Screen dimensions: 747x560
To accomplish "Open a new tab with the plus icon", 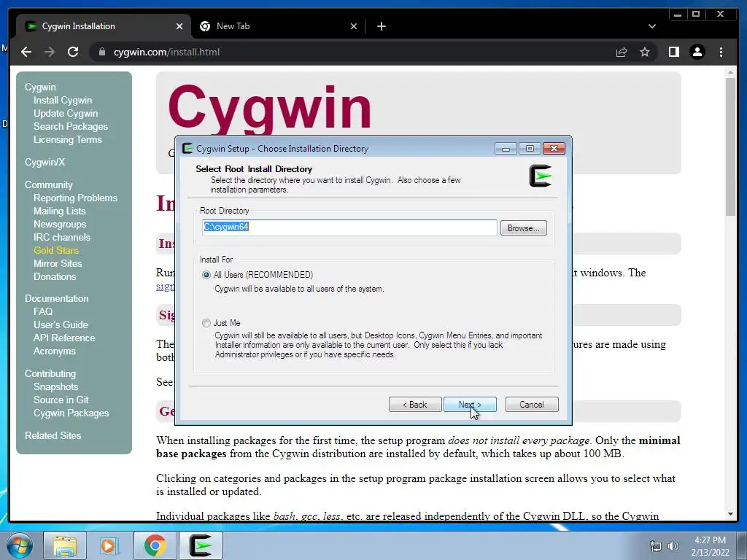I will coord(381,26).
